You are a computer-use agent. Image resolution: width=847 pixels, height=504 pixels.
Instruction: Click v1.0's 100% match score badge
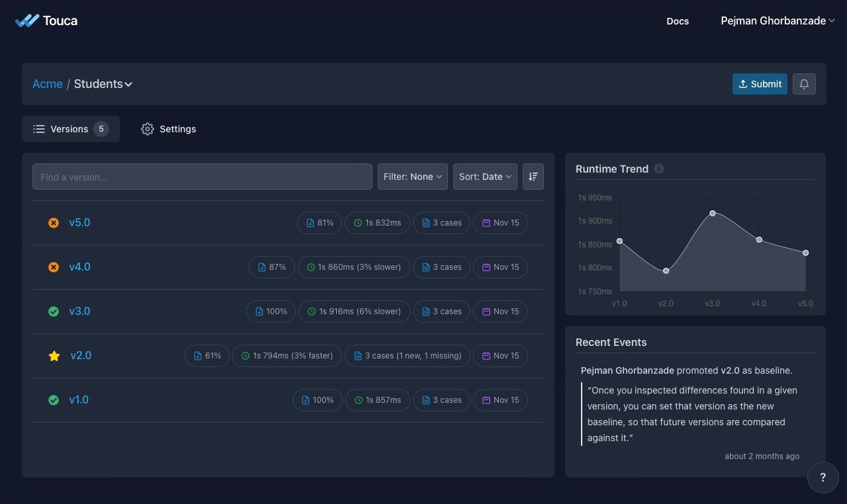pyautogui.click(x=318, y=400)
